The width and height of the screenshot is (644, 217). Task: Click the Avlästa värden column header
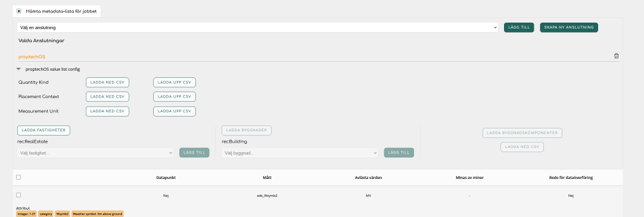[x=368, y=178]
